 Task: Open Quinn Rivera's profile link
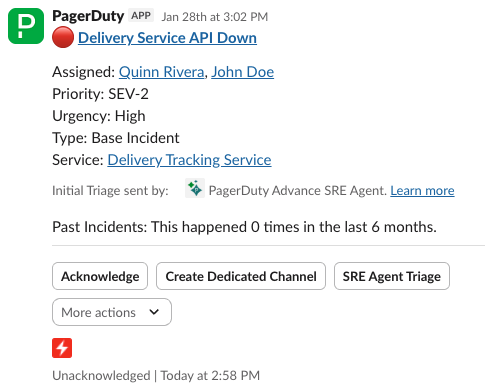click(x=162, y=72)
